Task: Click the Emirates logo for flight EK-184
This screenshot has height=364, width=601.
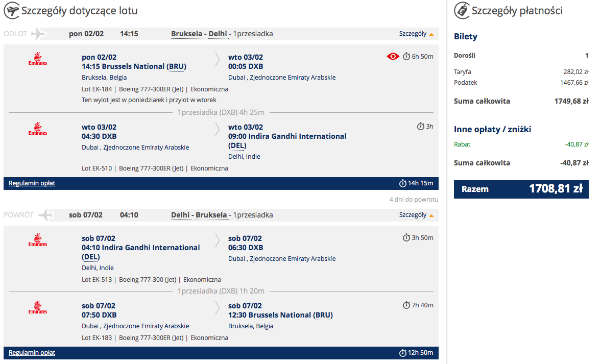Action: point(38,59)
